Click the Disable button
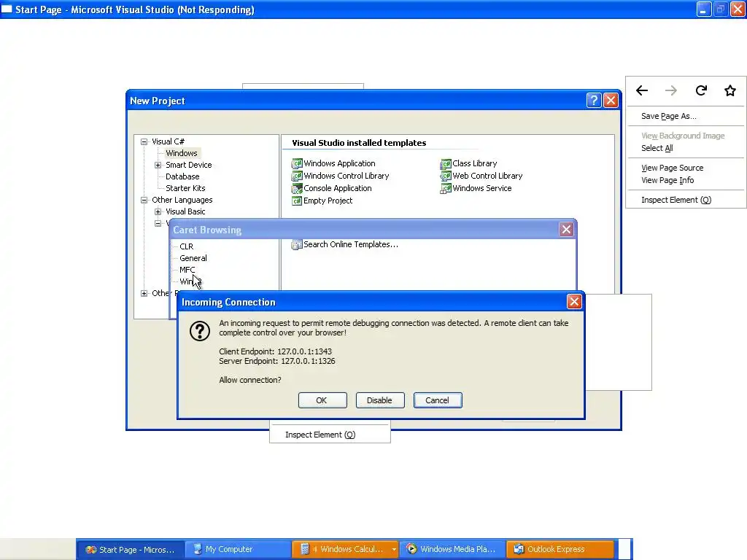747x560 pixels. (380, 400)
